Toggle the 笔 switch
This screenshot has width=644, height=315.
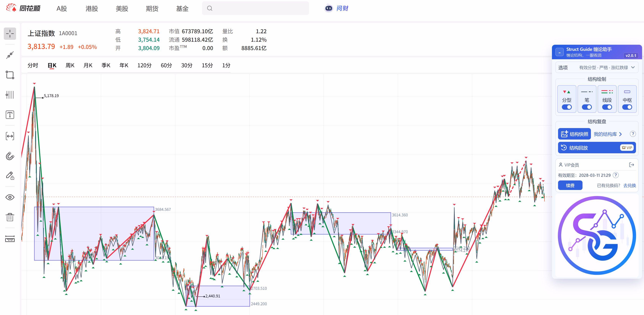587,107
